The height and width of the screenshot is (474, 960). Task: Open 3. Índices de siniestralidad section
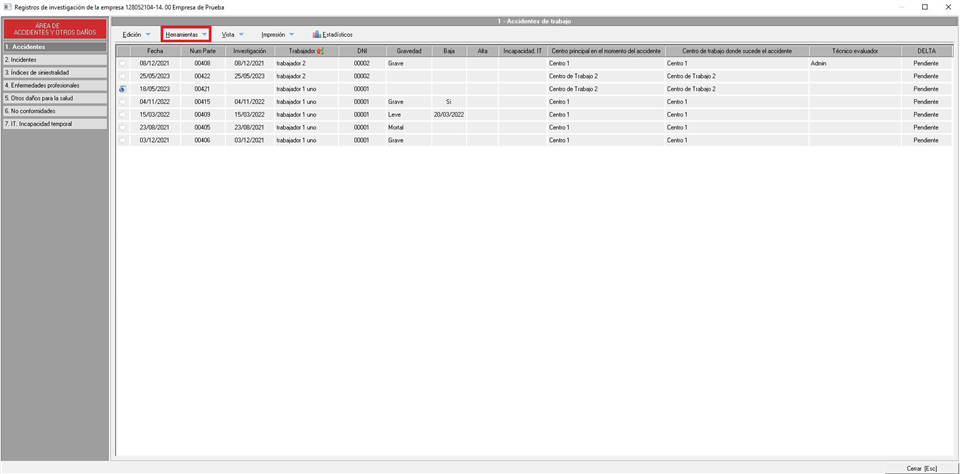point(54,73)
